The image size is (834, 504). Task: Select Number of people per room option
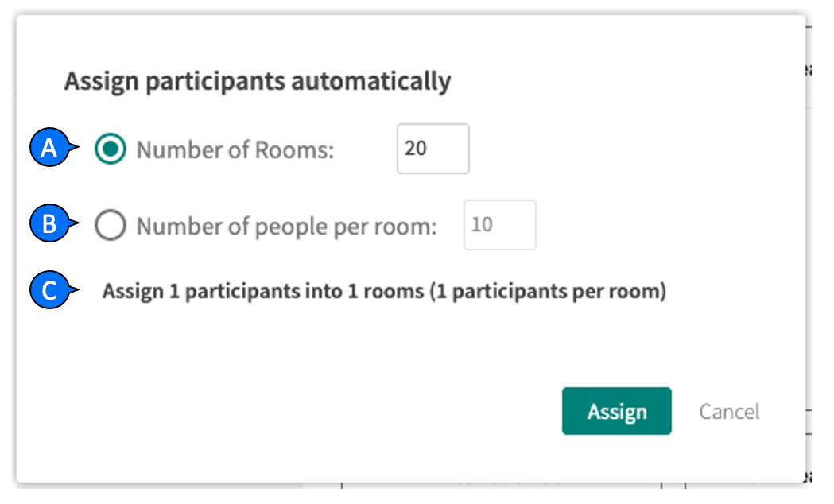point(110,226)
